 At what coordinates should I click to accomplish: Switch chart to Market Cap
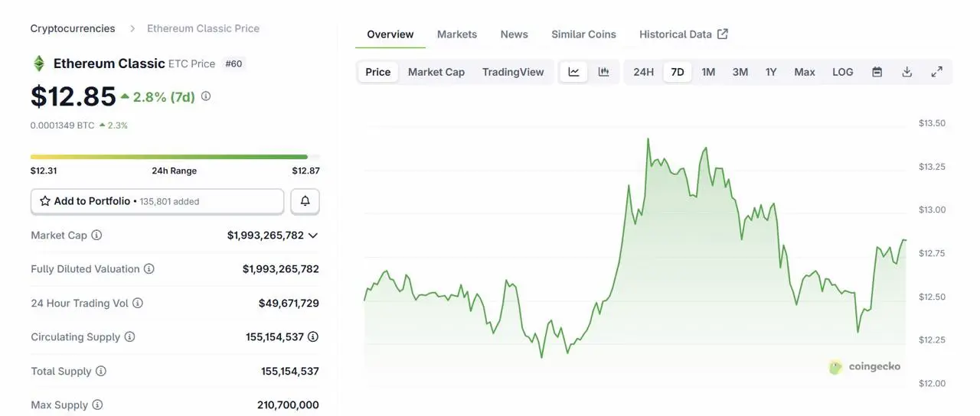tap(436, 72)
